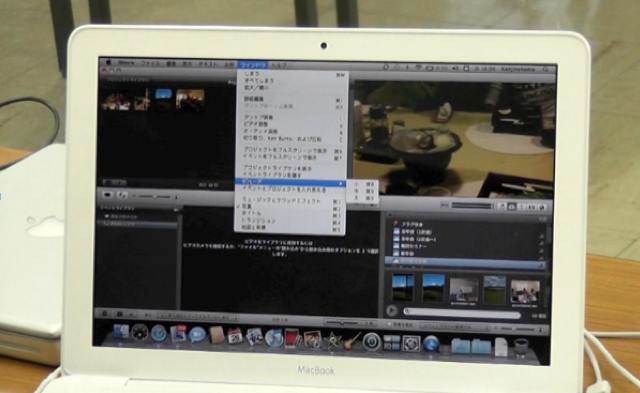640x393 pixels.
Task: Open the photo browser camera icon
Action: (511, 207)
